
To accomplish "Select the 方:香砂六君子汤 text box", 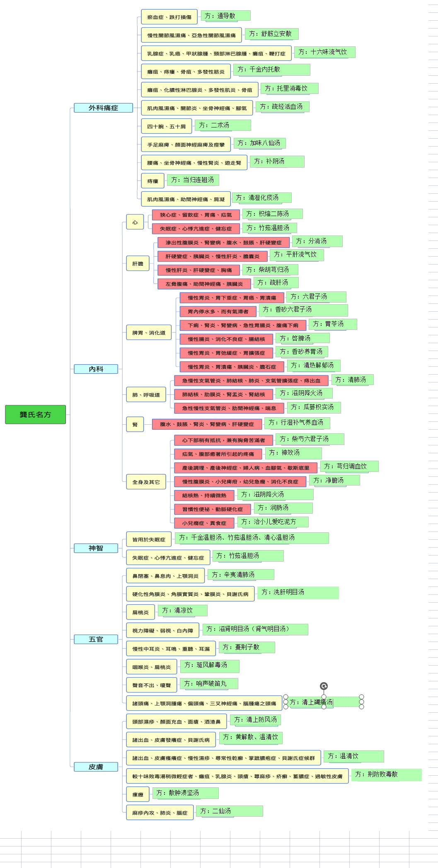I will (x=304, y=310).
